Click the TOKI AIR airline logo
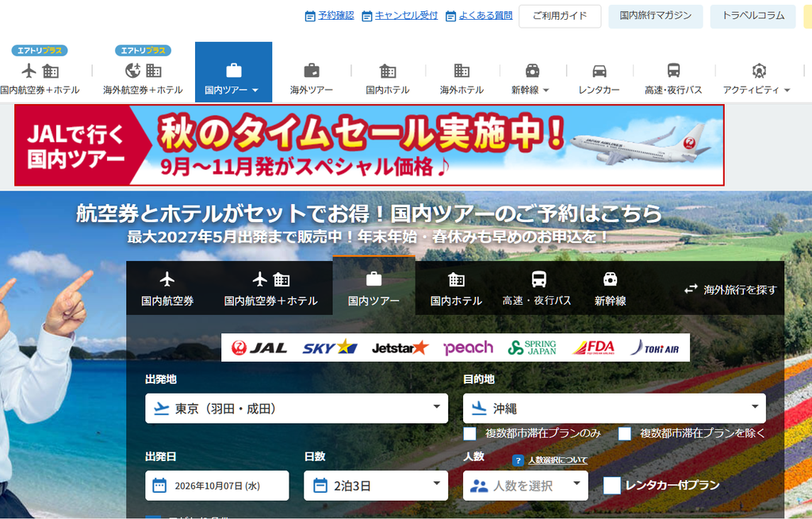The height and width of the screenshot is (519, 812). click(x=654, y=348)
